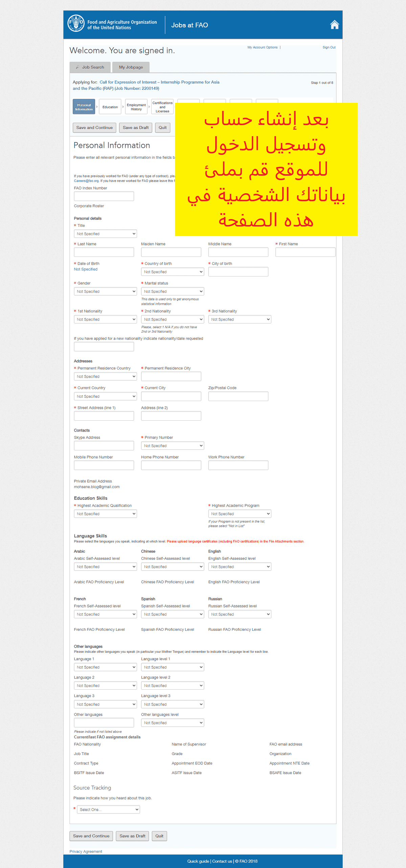Click the Mobile Phone Number field
This screenshot has height=868, width=406.
[104, 465]
